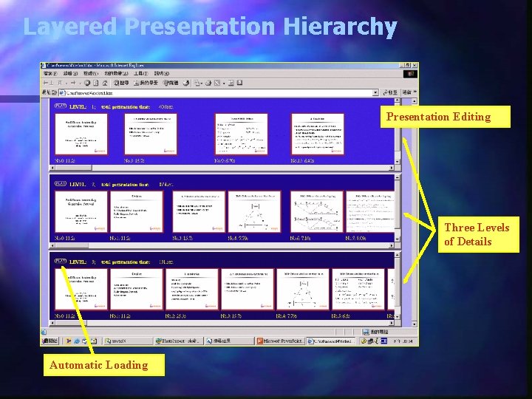Select Level 3 slide thumbnail No.5
This screenshot has width=532, height=399.
(x=358, y=290)
